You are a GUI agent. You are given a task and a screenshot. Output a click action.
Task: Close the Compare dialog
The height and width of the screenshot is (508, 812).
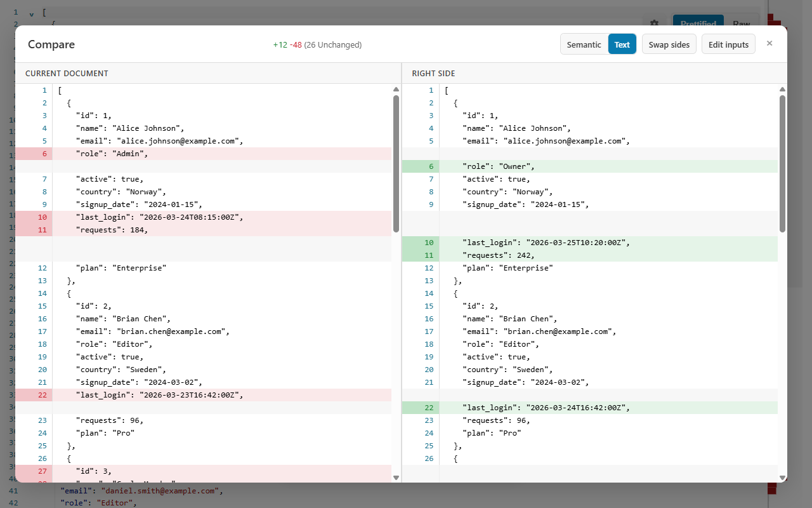click(769, 43)
